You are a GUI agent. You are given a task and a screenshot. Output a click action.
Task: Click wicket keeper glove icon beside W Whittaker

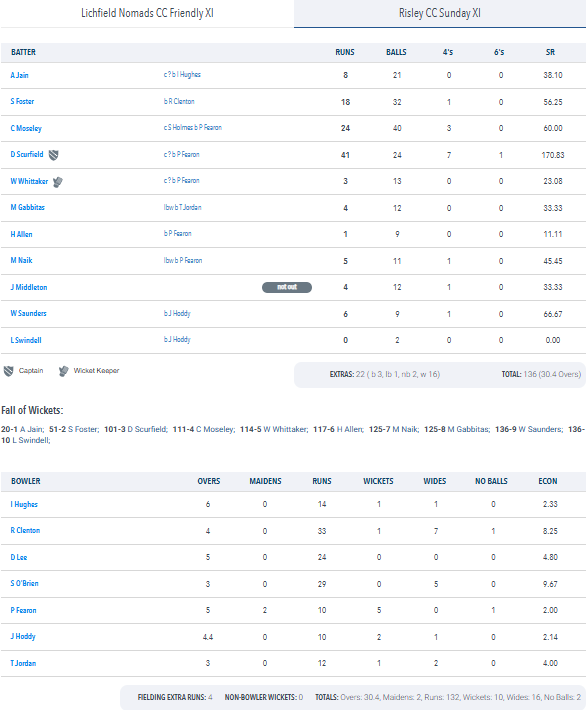pos(57,182)
